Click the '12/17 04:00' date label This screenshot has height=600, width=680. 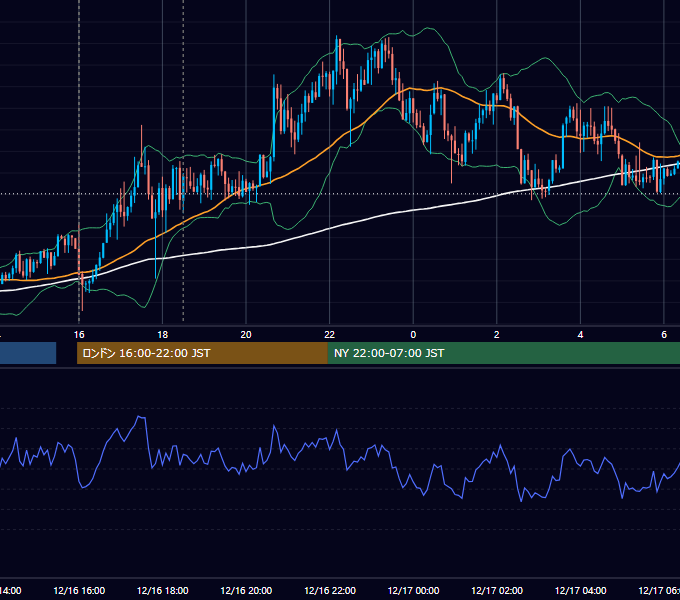[581, 590]
